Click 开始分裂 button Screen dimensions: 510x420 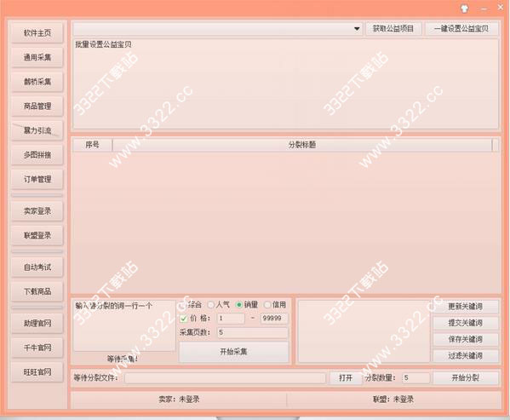[466, 377]
